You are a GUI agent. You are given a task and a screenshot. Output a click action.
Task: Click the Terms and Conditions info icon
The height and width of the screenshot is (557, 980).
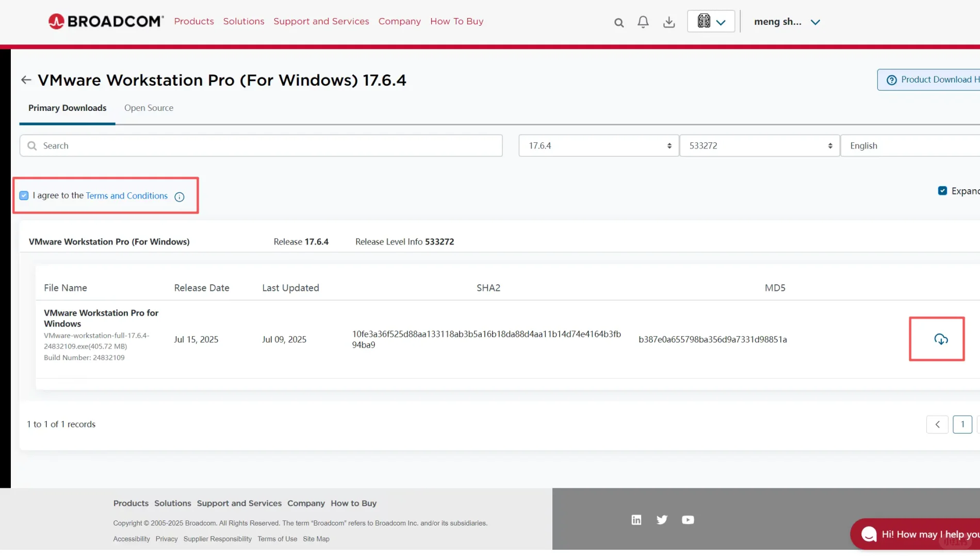pyautogui.click(x=179, y=196)
